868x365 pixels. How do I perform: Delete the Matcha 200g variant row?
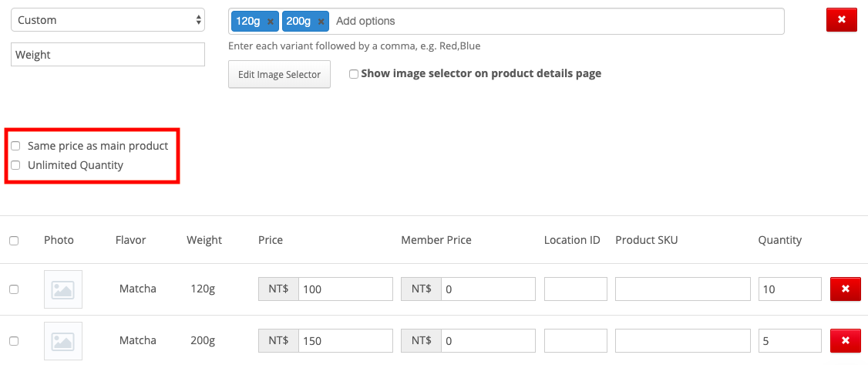coord(846,340)
